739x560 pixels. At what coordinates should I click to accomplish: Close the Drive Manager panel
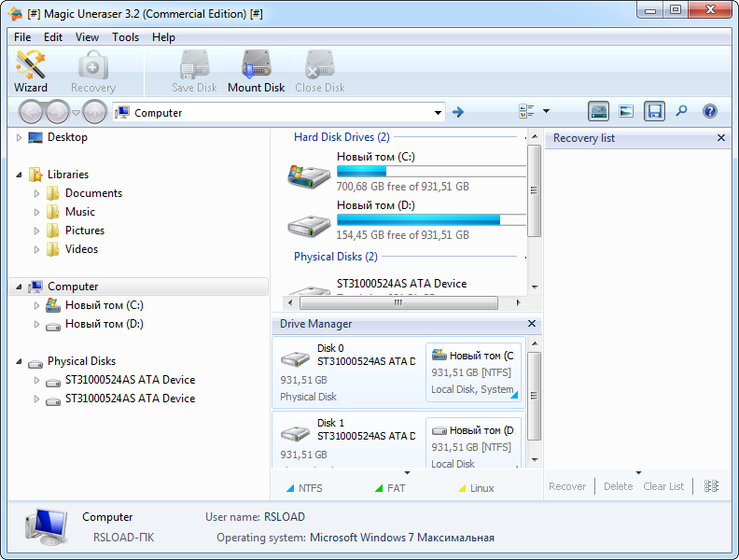532,323
